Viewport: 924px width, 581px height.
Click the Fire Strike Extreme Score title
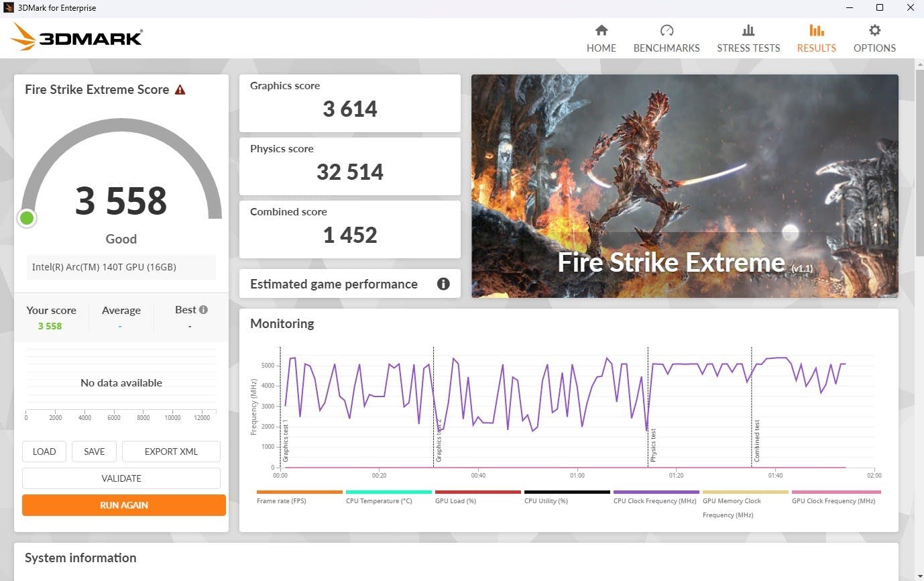[x=97, y=89]
